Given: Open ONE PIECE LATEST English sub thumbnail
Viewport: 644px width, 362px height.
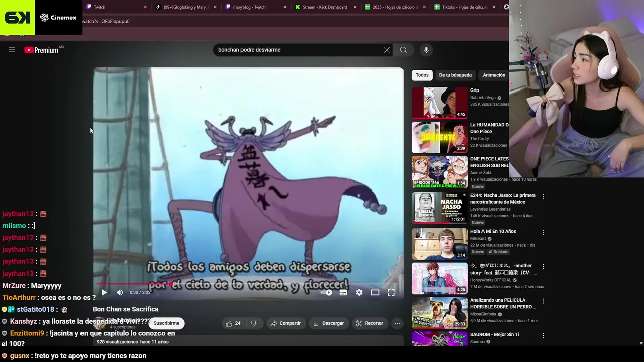Looking at the screenshot, I should point(440,171).
